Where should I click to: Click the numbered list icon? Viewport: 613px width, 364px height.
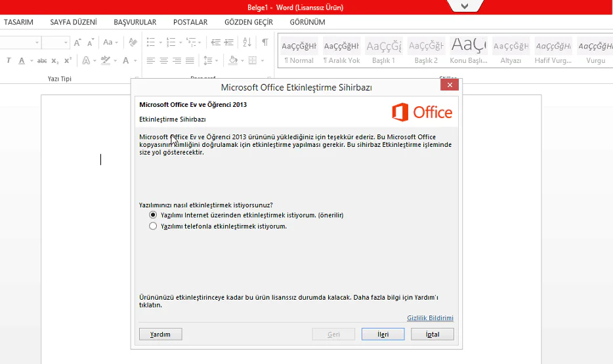click(x=171, y=42)
